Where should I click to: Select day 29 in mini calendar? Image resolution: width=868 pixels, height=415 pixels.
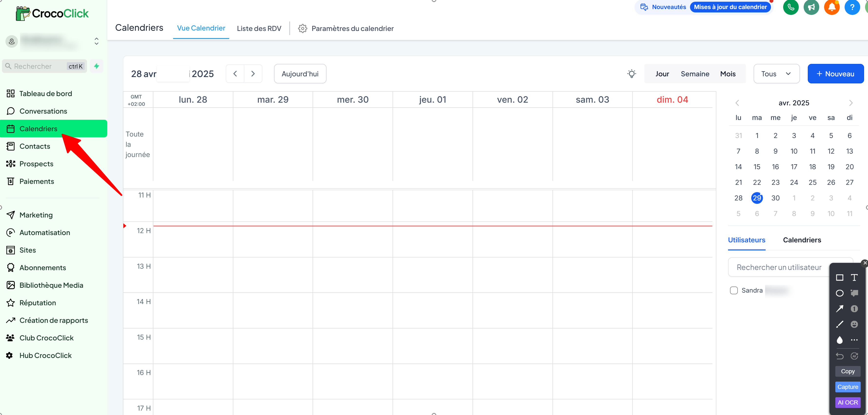coord(757,198)
